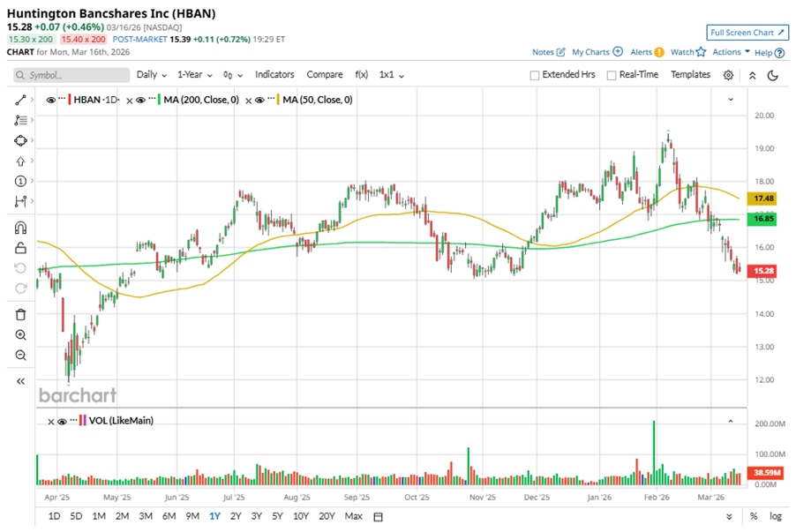Select the trend line drawing tool
The image size is (796, 532).
pyautogui.click(x=20, y=100)
